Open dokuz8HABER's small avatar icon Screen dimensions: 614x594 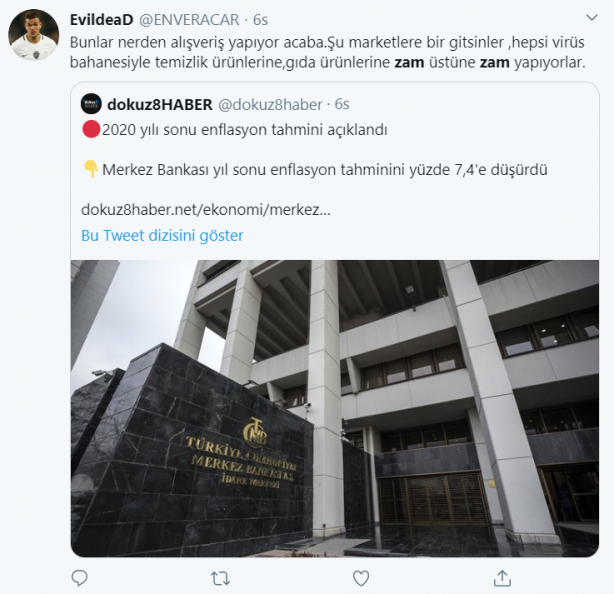pyautogui.click(x=91, y=104)
